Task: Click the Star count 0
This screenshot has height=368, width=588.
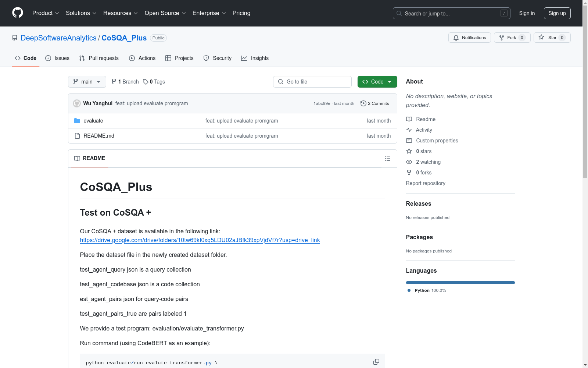Action: [562, 38]
